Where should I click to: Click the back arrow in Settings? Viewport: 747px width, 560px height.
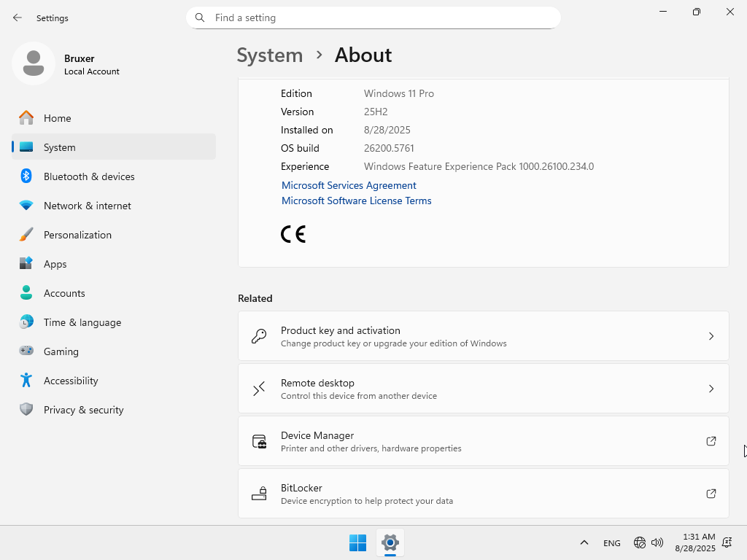click(x=18, y=17)
